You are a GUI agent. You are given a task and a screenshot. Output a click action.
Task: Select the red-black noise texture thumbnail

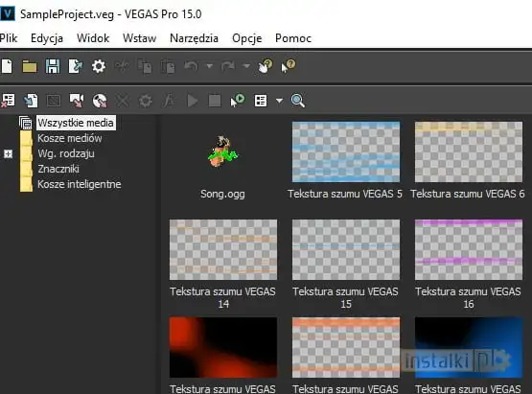tap(223, 347)
